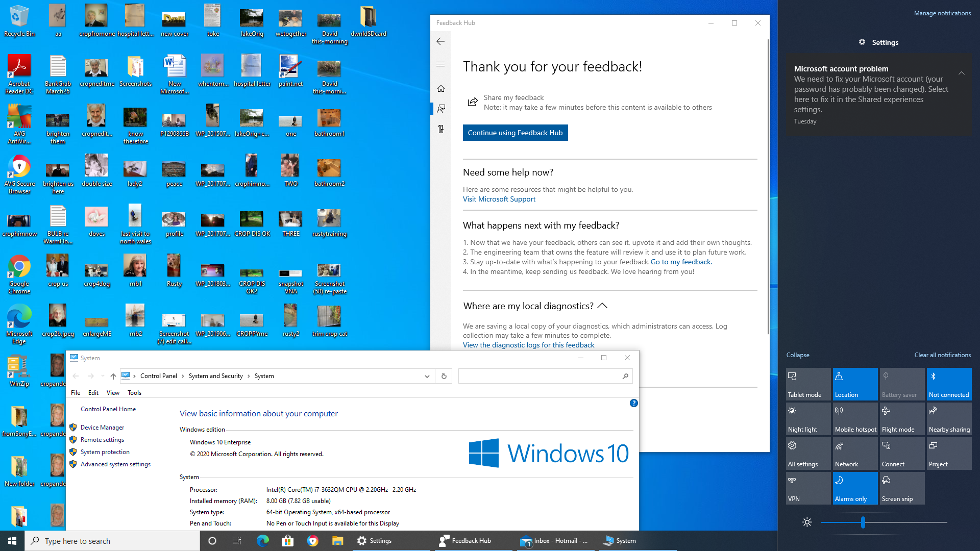Collapse quick actions in Action Center
The image size is (980, 551).
(x=797, y=355)
